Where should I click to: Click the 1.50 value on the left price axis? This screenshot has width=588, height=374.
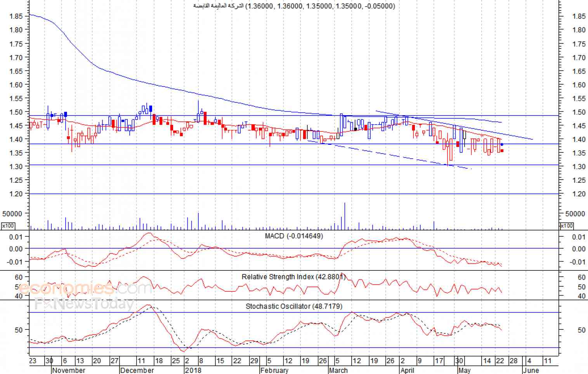coord(16,112)
